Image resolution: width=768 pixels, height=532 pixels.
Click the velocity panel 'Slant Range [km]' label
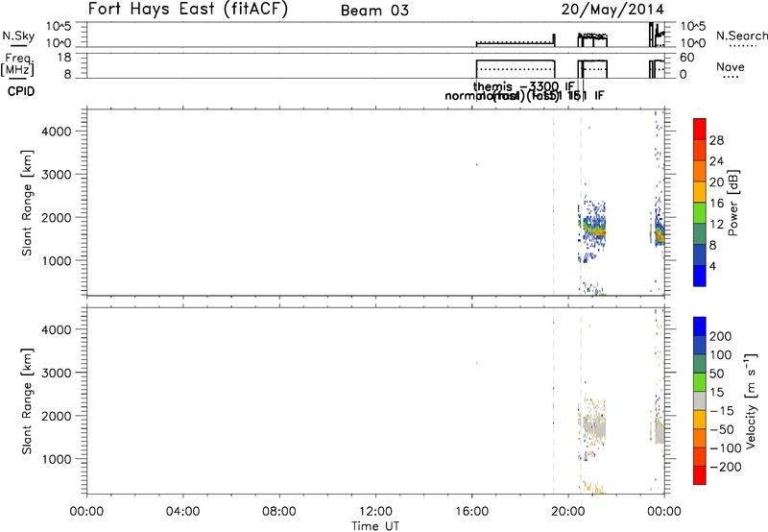(27, 401)
